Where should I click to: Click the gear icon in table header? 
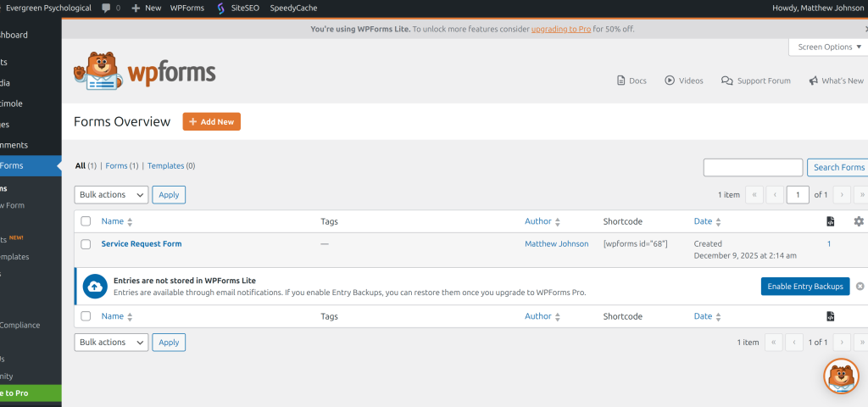click(859, 221)
